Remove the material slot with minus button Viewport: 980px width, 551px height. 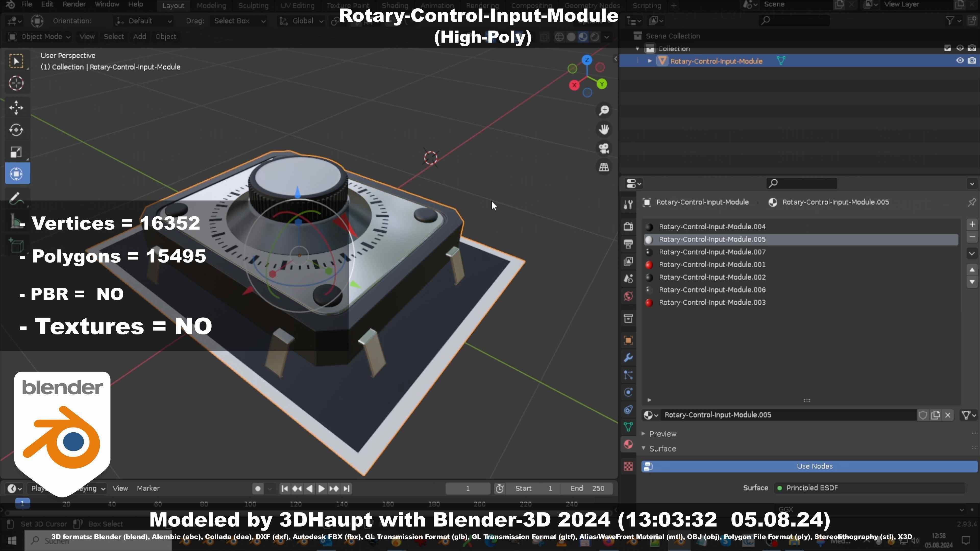[x=972, y=237]
